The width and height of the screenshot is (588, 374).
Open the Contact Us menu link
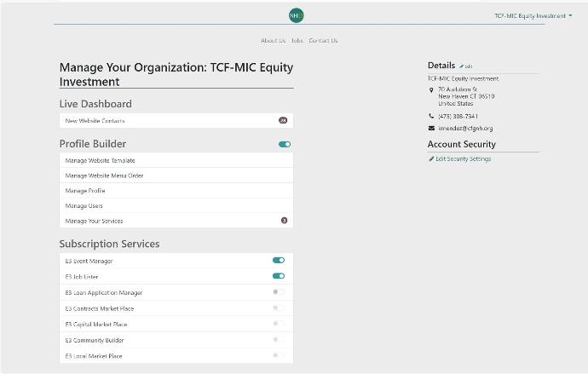tap(323, 41)
